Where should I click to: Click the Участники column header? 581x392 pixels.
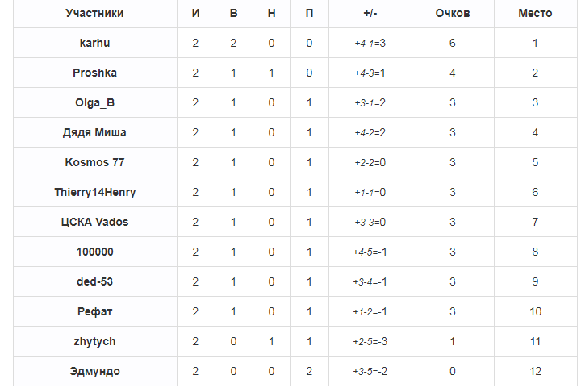tap(94, 14)
